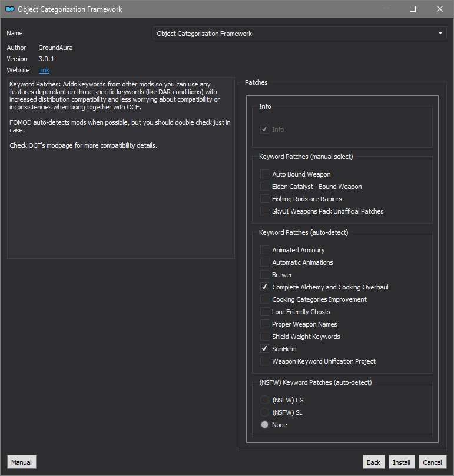Open the Website Link
The height and width of the screenshot is (476, 454).
(44, 70)
